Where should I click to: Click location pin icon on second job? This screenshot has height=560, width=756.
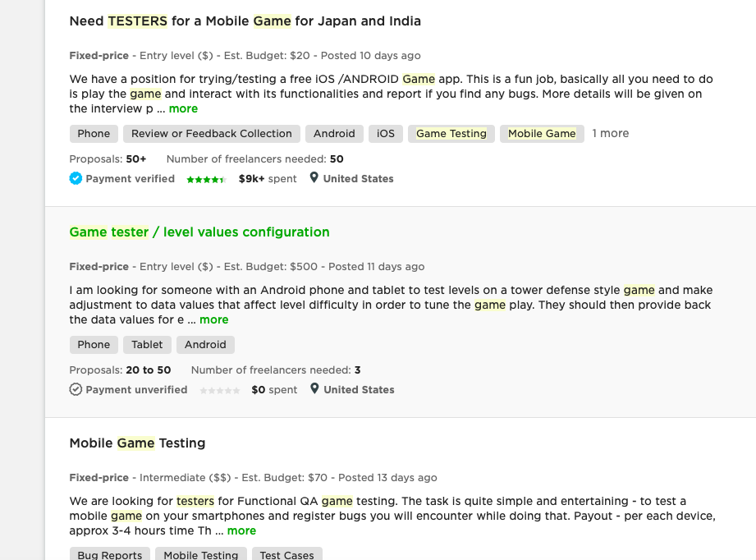[x=314, y=388]
